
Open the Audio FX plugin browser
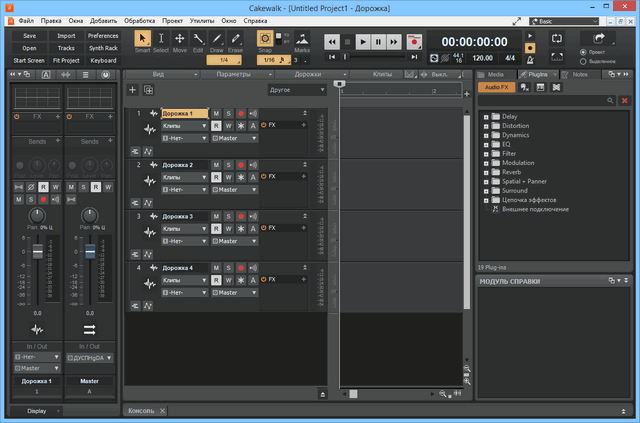pos(495,88)
